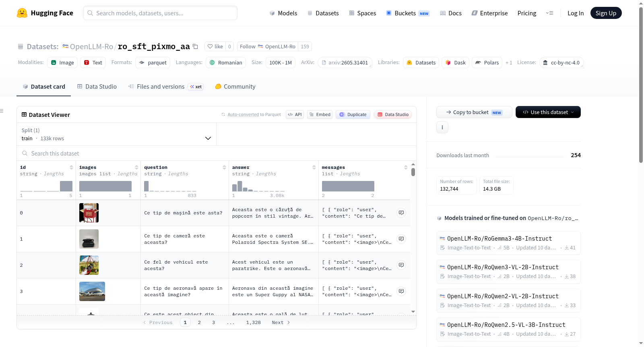Open the Buckets nav item
The height and width of the screenshot is (347, 644).
408,13
